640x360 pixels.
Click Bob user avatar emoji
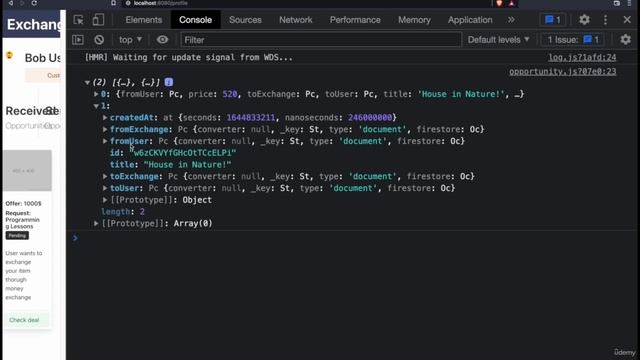pyautogui.click(x=9, y=55)
